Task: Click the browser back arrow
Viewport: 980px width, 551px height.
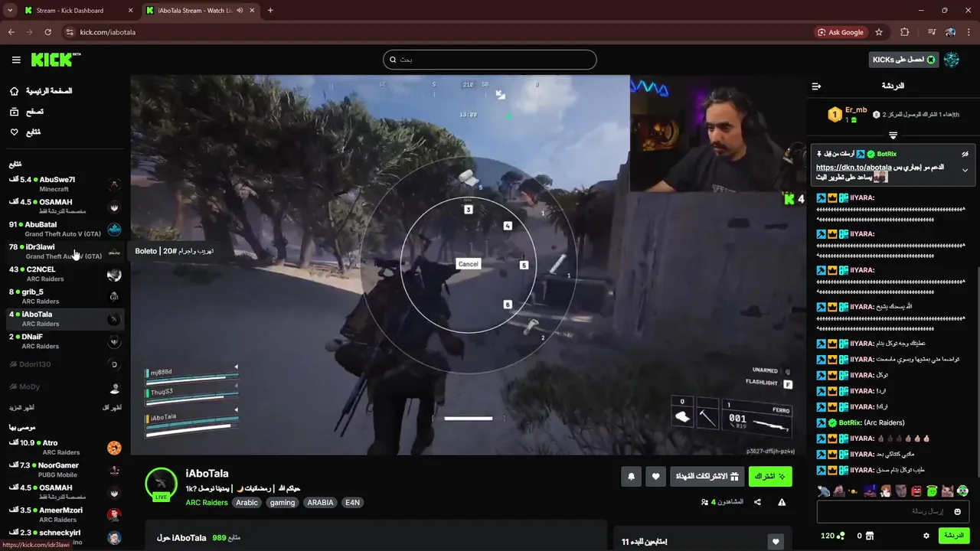Action: [11, 32]
